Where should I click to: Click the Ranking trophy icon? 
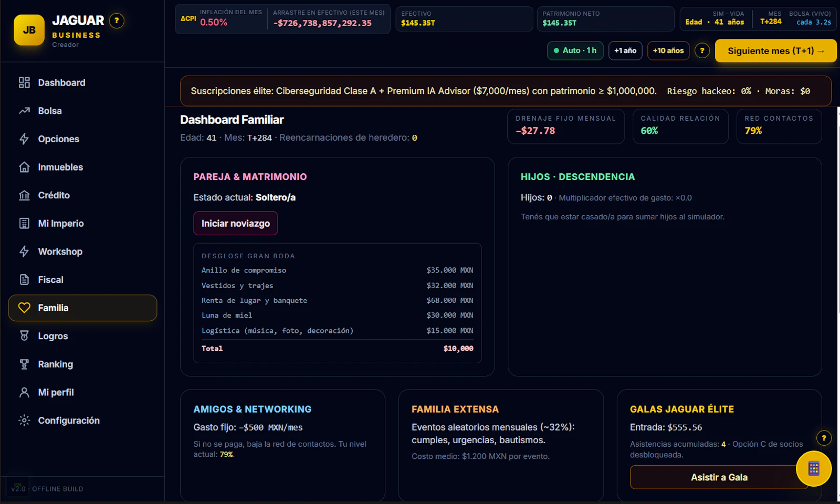tap(24, 364)
